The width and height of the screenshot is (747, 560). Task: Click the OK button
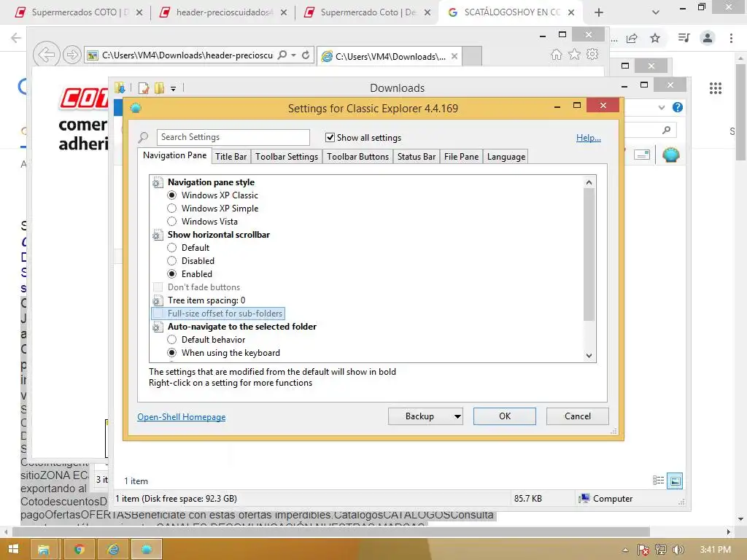pos(505,416)
